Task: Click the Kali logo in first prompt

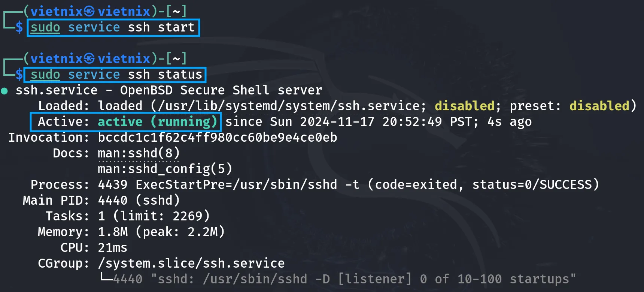Action: click(89, 12)
